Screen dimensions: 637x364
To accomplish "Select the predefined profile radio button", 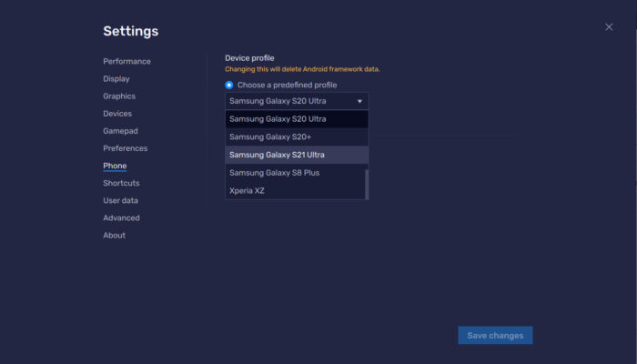I will pyautogui.click(x=229, y=85).
